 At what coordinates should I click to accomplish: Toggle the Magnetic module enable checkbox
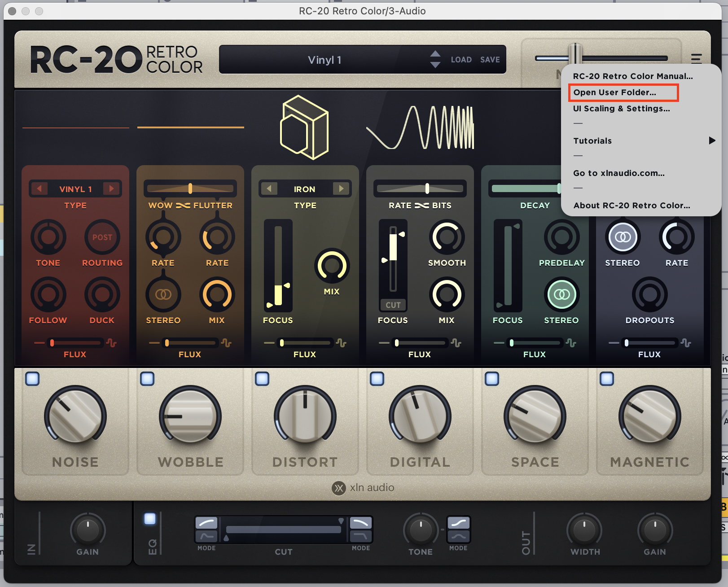pyautogui.click(x=607, y=379)
